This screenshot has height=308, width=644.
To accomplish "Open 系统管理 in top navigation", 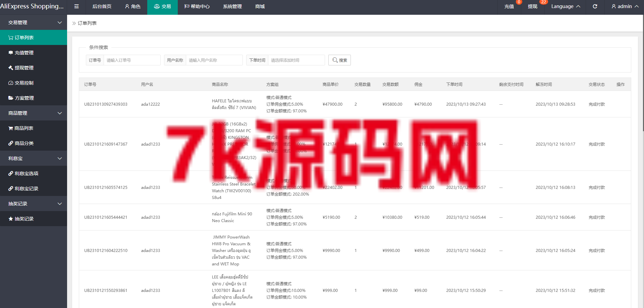I will 232,6.
